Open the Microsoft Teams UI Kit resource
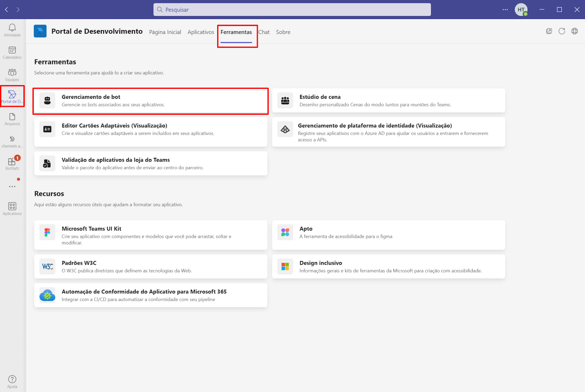This screenshot has width=585, height=392. 151,235
